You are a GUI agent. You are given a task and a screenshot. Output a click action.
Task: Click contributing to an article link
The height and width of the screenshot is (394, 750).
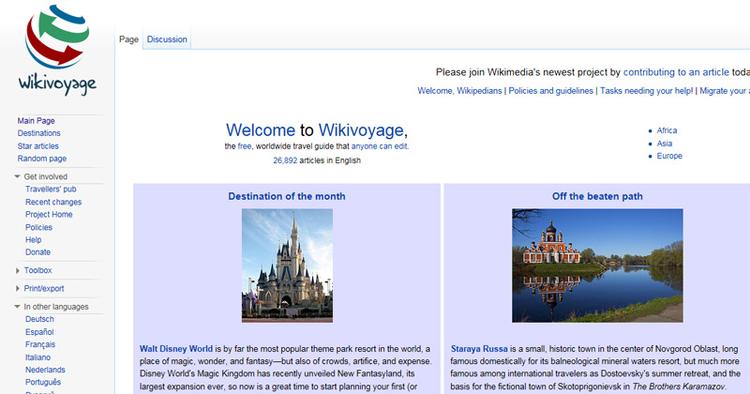676,72
